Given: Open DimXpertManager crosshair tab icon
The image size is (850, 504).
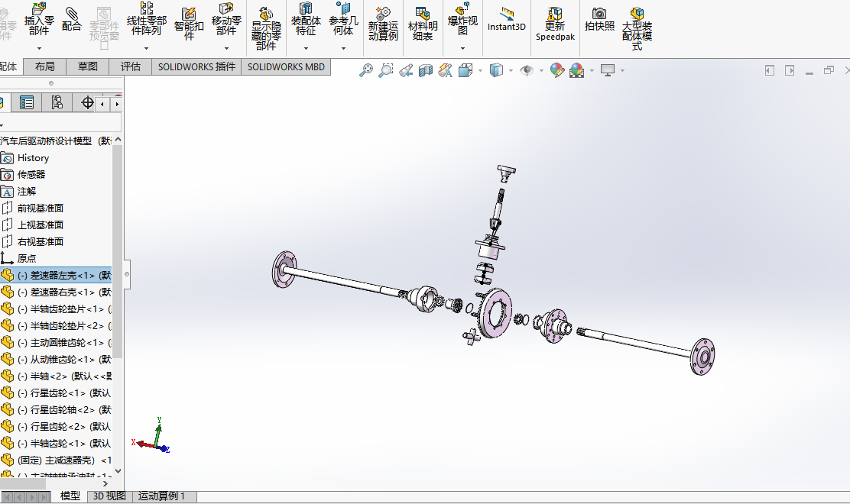Looking at the screenshot, I should [x=87, y=102].
